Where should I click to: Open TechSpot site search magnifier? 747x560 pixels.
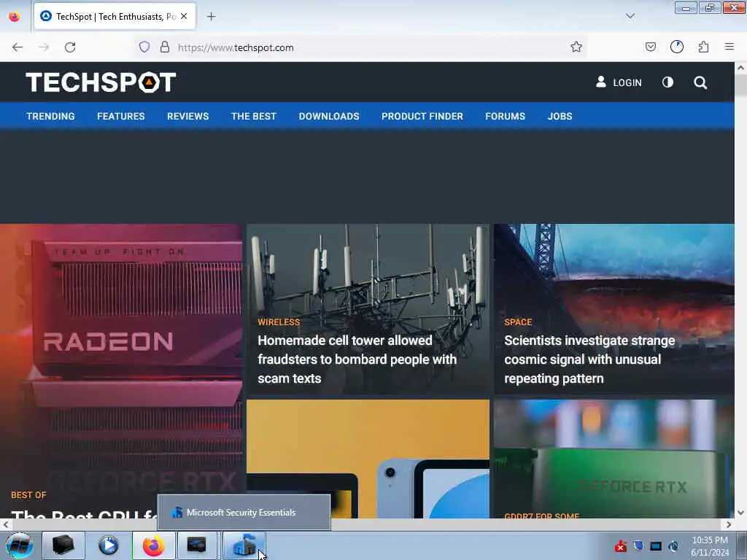pos(700,82)
